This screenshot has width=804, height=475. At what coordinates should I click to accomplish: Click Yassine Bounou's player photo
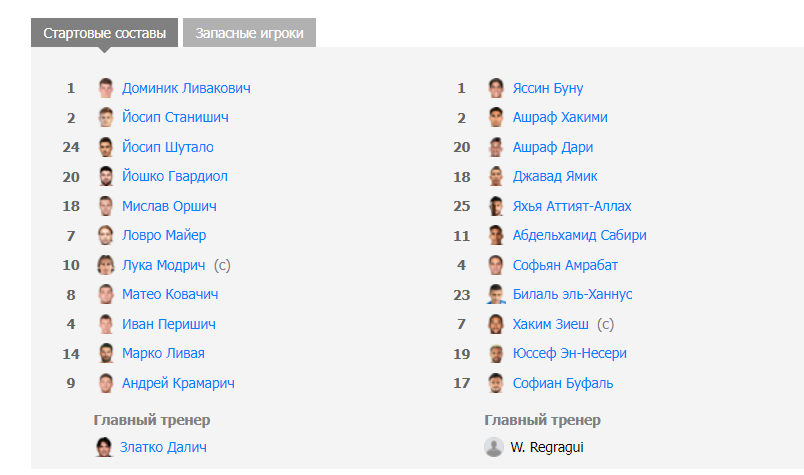(x=496, y=88)
